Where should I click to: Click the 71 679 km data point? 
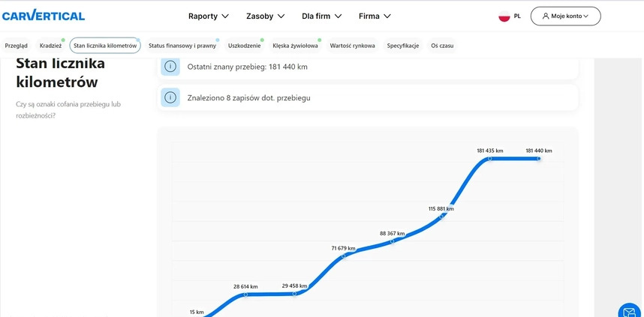[343, 256]
